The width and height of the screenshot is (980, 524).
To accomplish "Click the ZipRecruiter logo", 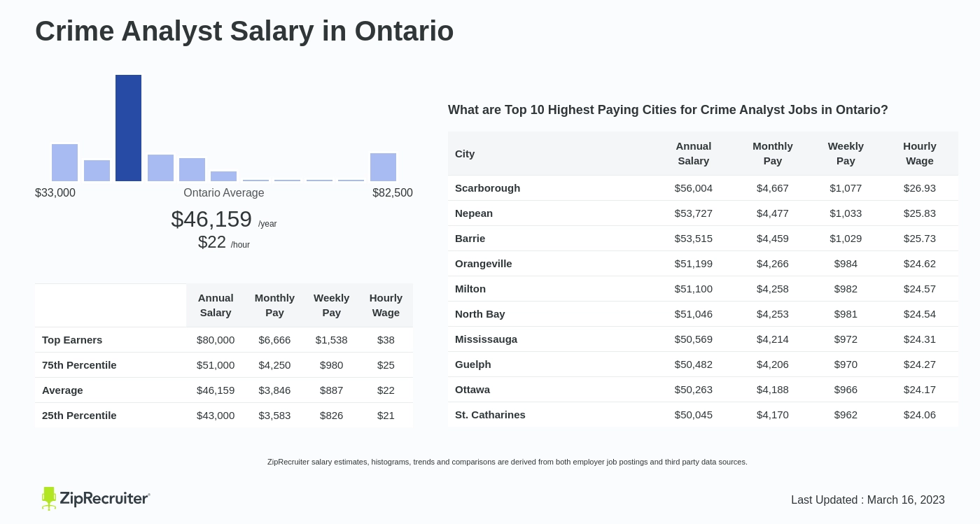I will pyautogui.click(x=96, y=498).
